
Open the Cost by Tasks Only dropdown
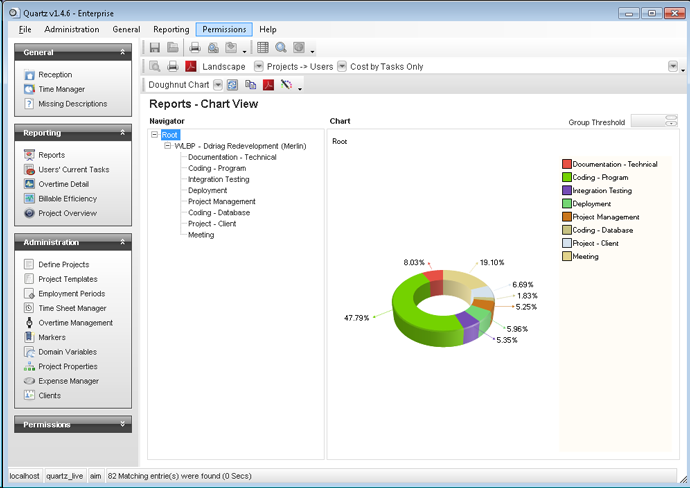tap(342, 67)
